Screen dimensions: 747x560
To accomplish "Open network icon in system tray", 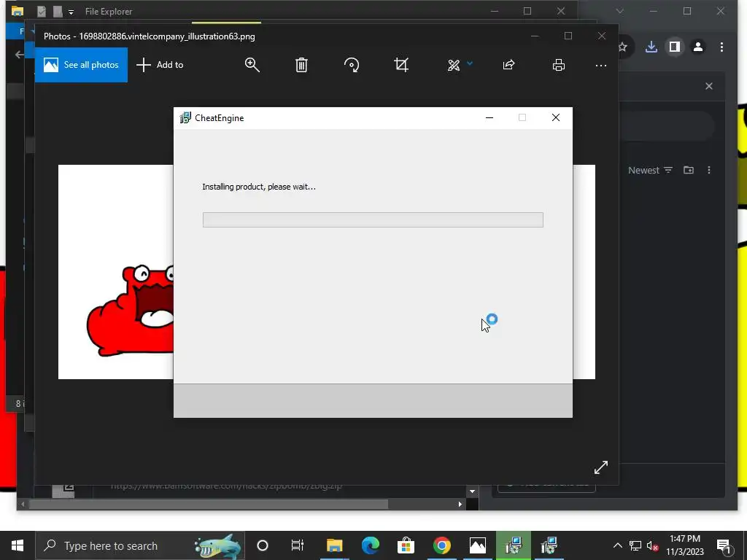I will tap(635, 545).
